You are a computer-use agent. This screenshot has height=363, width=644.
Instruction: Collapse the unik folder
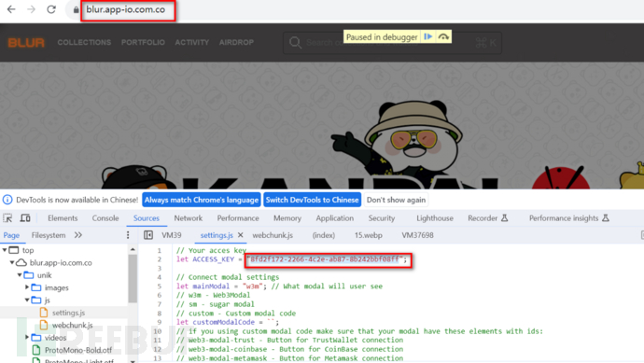click(x=20, y=275)
